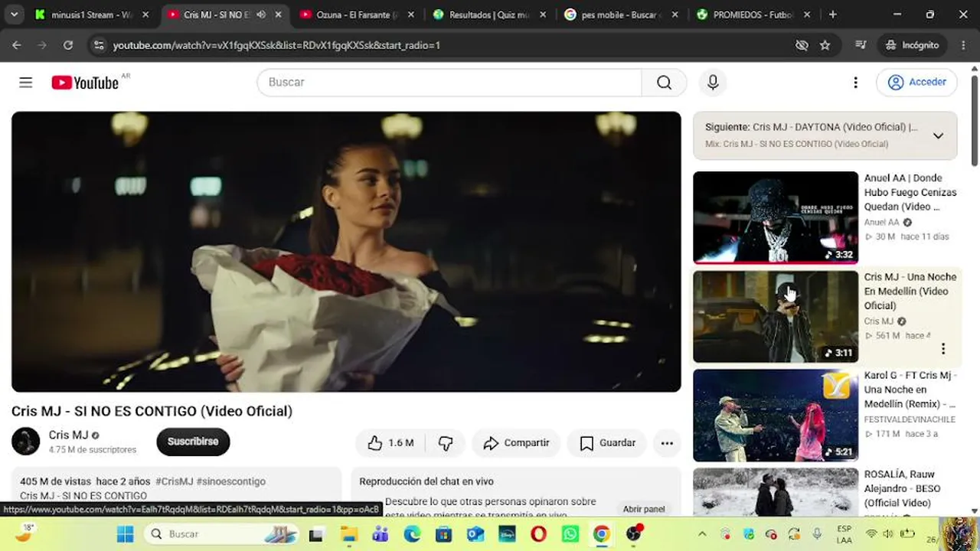
Task: Click the video player showing woman with roses
Action: pyautogui.click(x=346, y=252)
